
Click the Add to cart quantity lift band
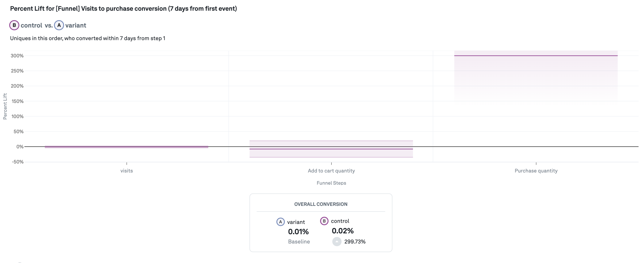[331, 149]
